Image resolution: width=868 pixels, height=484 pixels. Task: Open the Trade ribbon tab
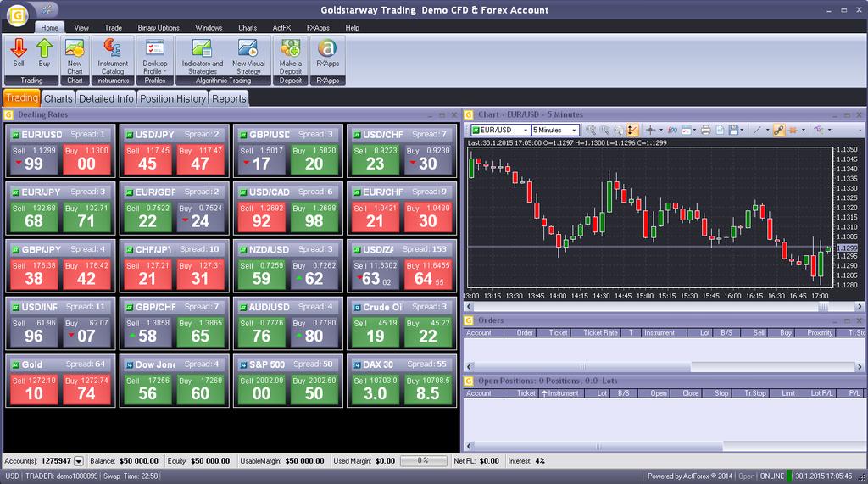coord(113,28)
